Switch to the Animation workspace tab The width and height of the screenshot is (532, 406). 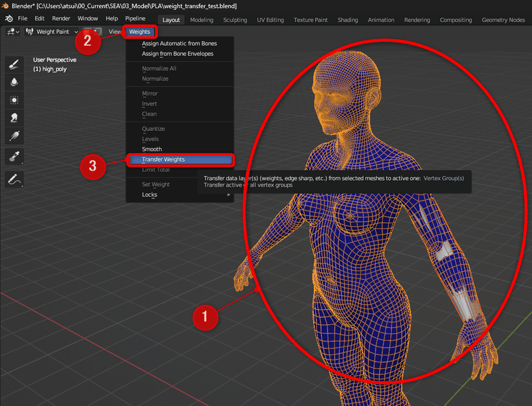(x=380, y=20)
